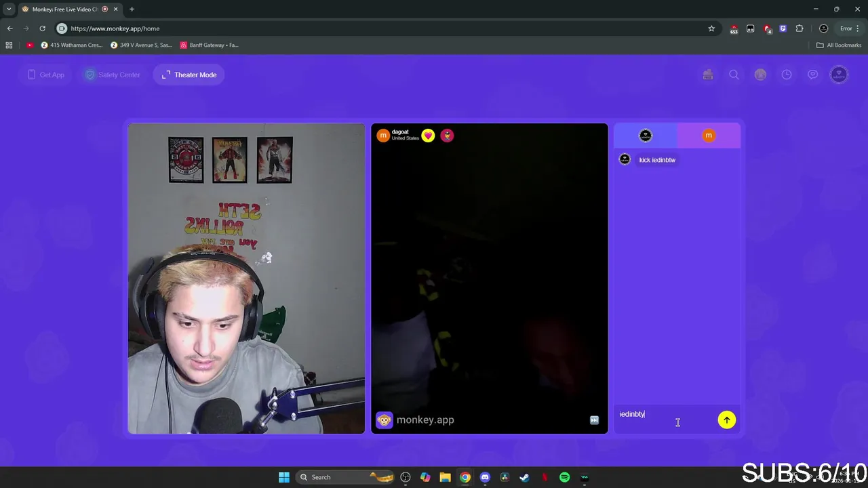Open the Safety Center
This screenshot has width=868, height=488.
point(112,75)
